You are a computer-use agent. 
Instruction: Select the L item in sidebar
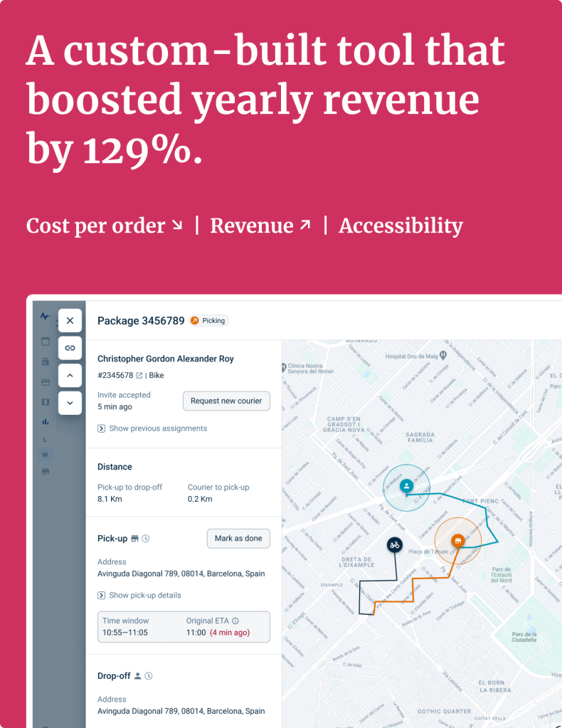coord(45,439)
